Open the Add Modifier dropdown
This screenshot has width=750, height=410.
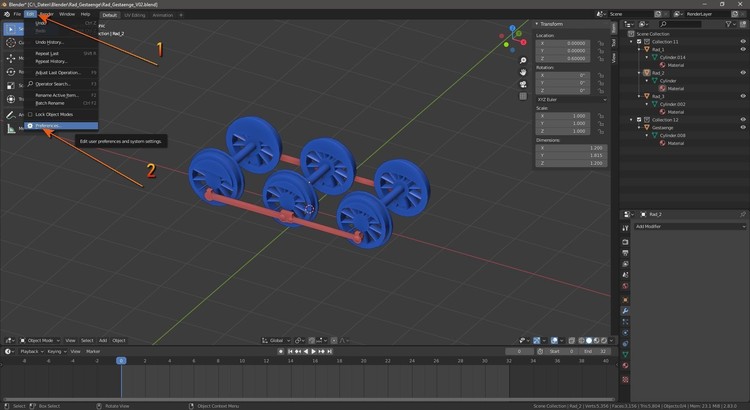[x=689, y=226]
